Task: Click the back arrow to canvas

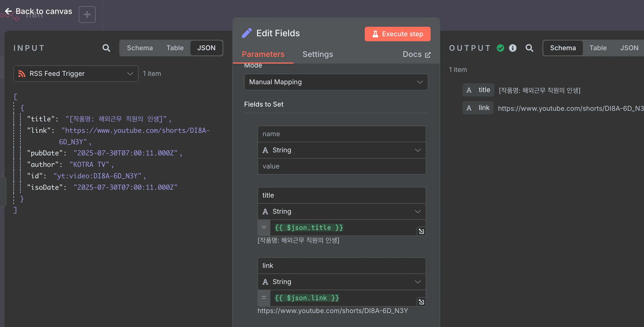Action: click(x=8, y=11)
